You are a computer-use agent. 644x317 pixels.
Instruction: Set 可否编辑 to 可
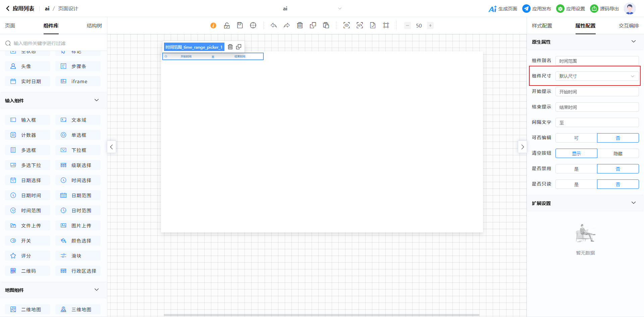pos(576,138)
